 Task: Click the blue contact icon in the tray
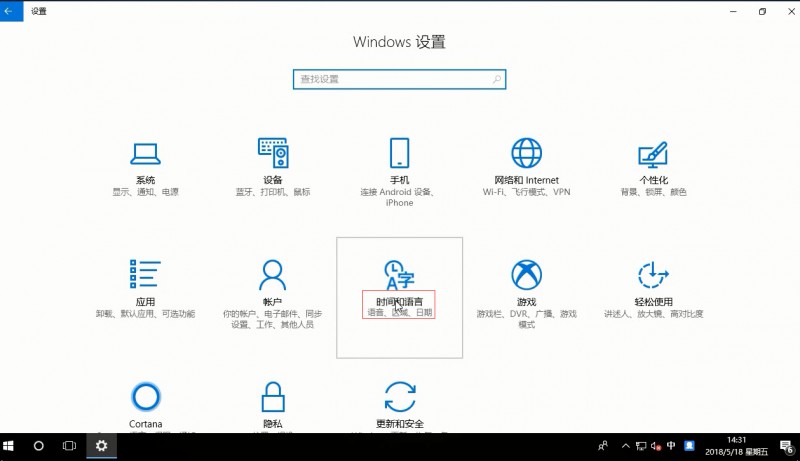pyautogui.click(x=689, y=446)
